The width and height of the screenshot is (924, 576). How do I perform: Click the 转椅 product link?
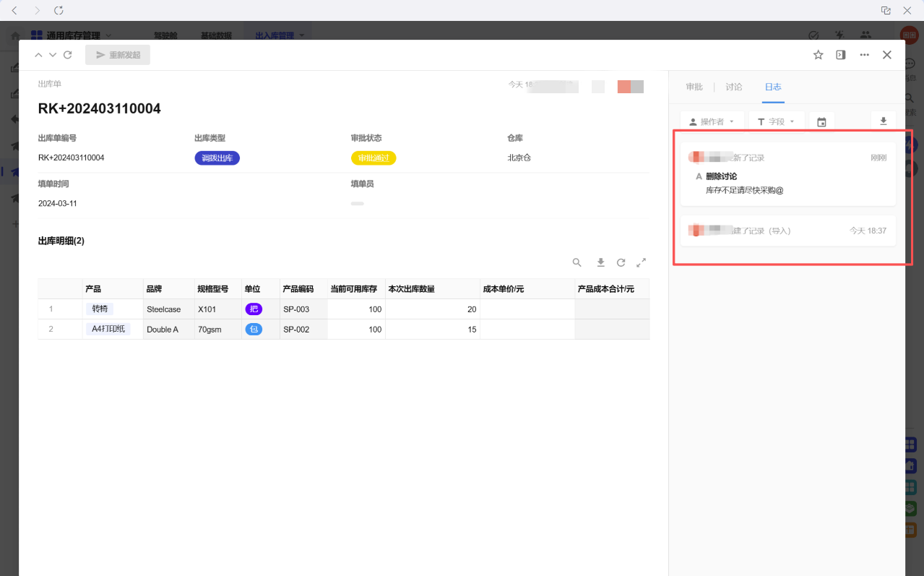[100, 309]
